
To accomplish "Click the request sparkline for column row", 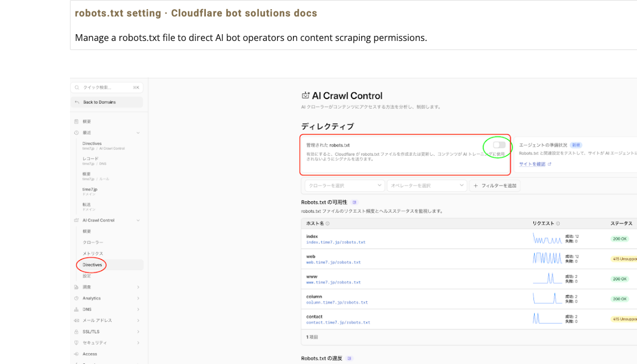I will tap(547, 299).
